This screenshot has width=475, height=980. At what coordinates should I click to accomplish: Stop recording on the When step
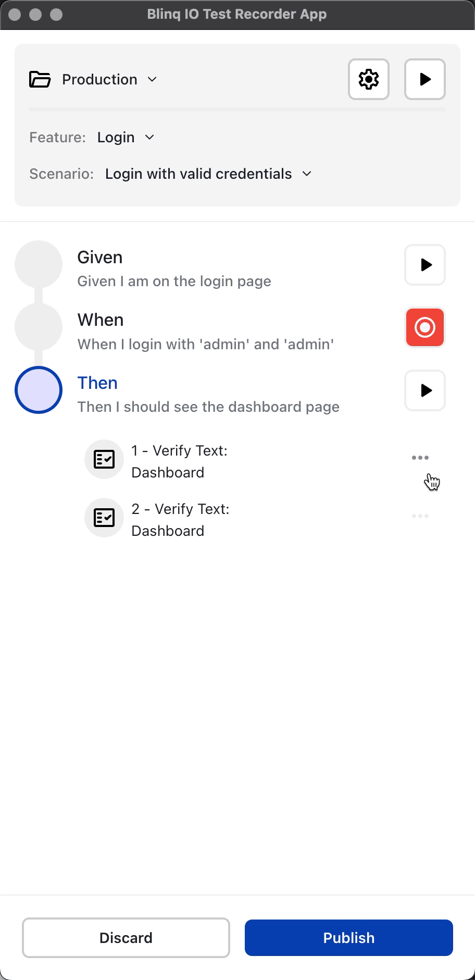425,327
